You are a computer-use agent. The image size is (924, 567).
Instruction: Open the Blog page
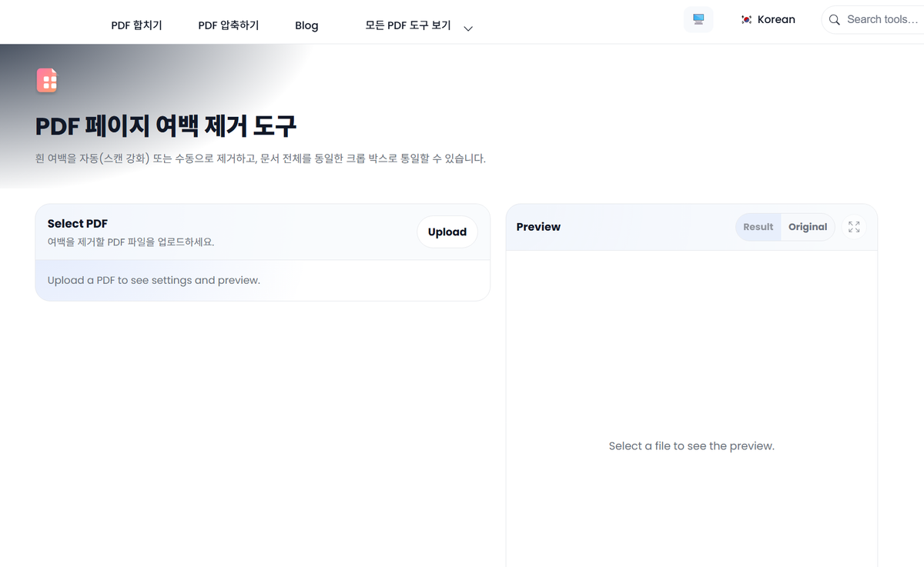306,25
